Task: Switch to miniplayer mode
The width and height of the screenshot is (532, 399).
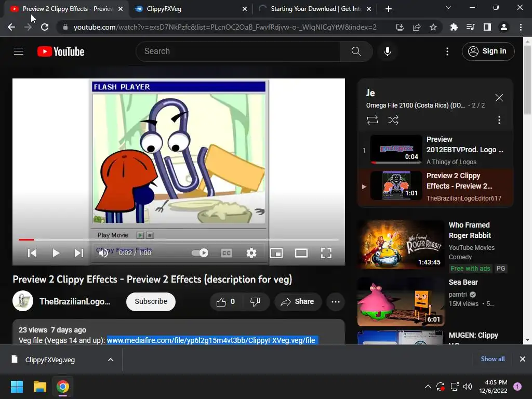Action: (276, 253)
